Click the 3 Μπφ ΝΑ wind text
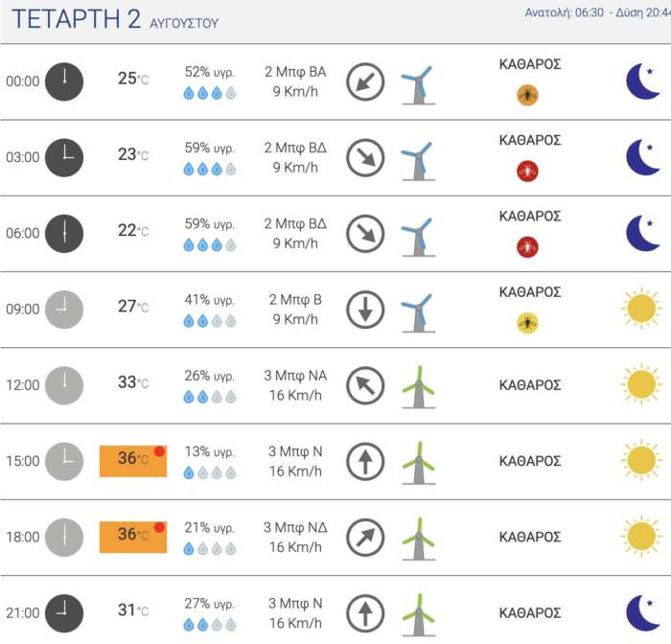 [295, 376]
